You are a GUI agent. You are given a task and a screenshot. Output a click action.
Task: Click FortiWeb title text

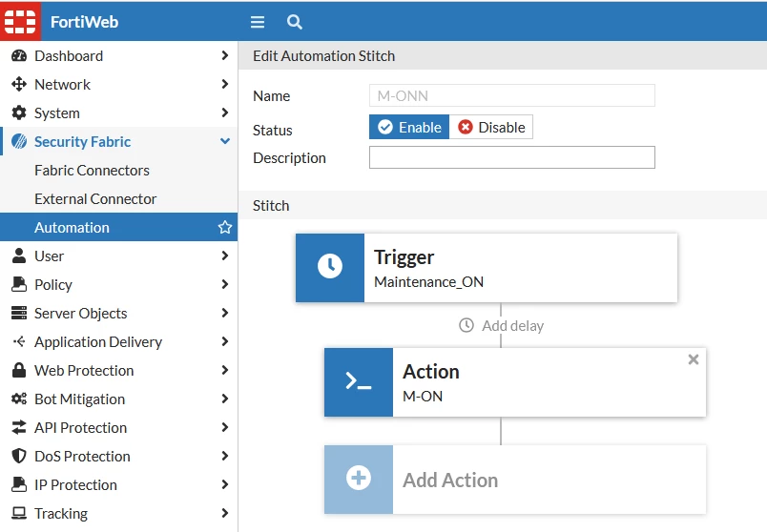[84, 22]
